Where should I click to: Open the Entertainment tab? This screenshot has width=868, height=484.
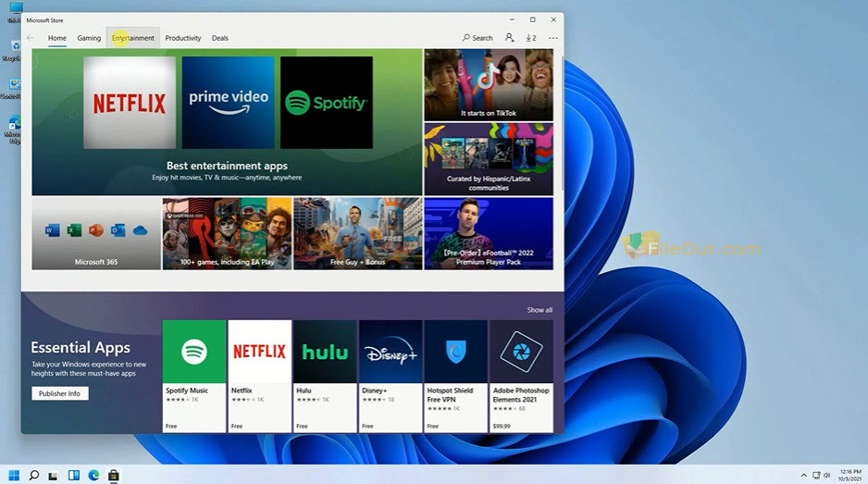click(133, 38)
